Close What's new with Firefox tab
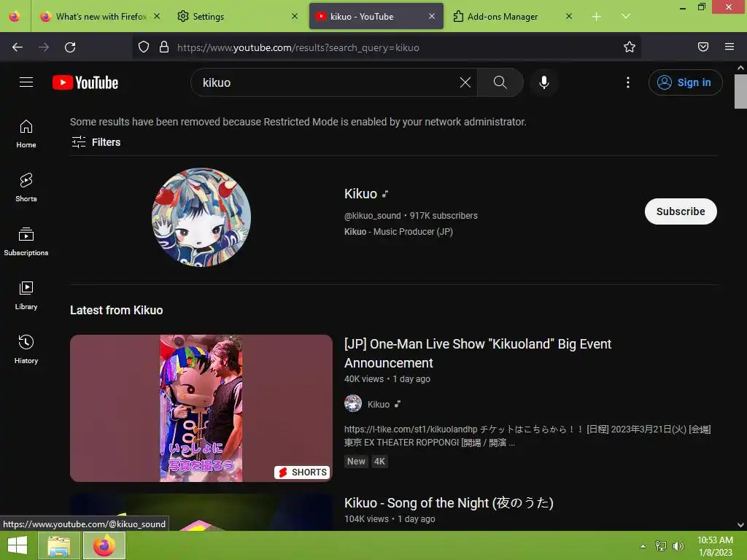Screen dimensions: 747x560 [157, 16]
